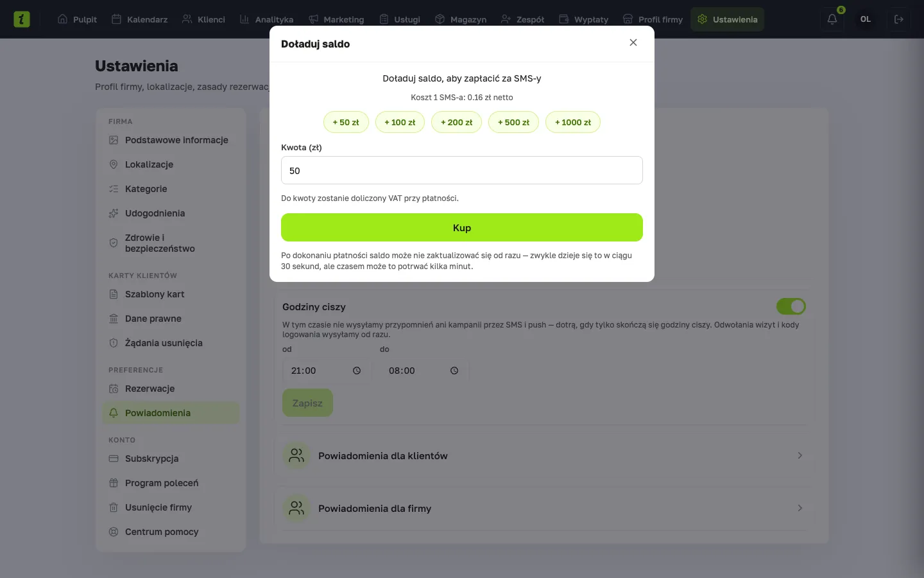This screenshot has height=578, width=924.
Task: Open Kalendarz from the top menu
Action: 139,19
